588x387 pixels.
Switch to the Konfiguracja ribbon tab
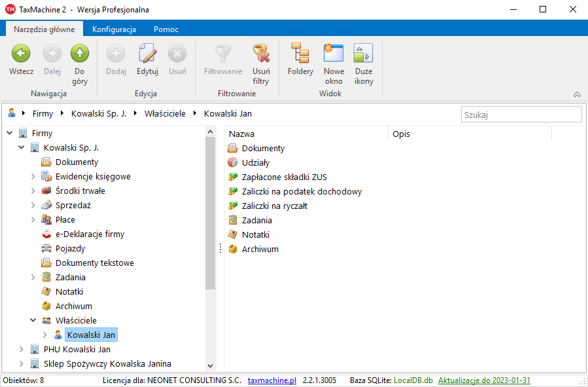(114, 29)
